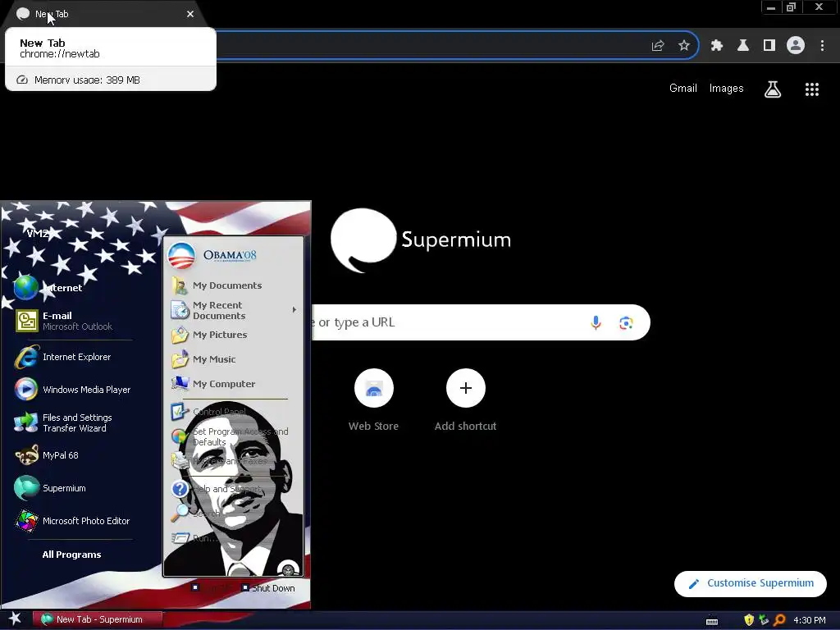Click the Search Labs flask on page
The image size is (840, 630).
click(x=773, y=89)
